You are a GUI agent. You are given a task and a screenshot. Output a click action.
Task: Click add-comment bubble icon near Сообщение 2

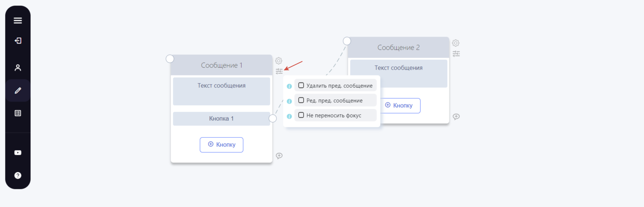coord(456,117)
